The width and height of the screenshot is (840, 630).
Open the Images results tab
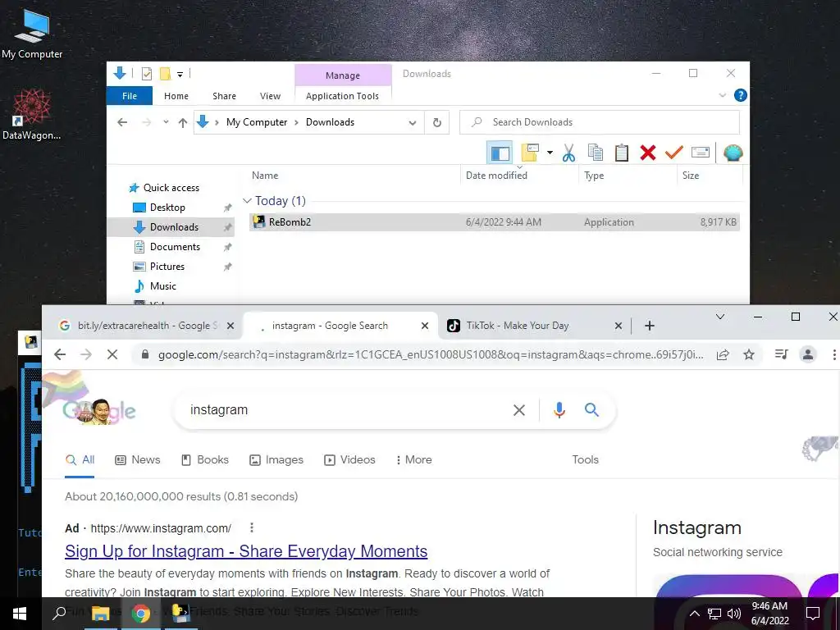276,459
